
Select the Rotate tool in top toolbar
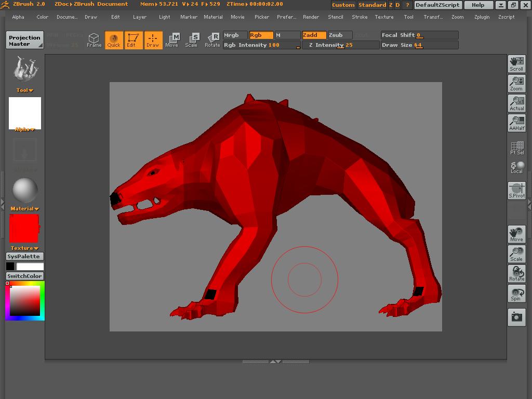(212, 40)
